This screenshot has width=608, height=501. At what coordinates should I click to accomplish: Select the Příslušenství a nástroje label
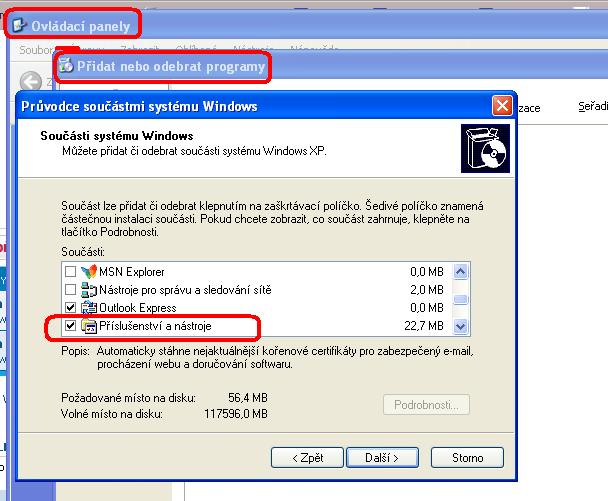[155, 326]
